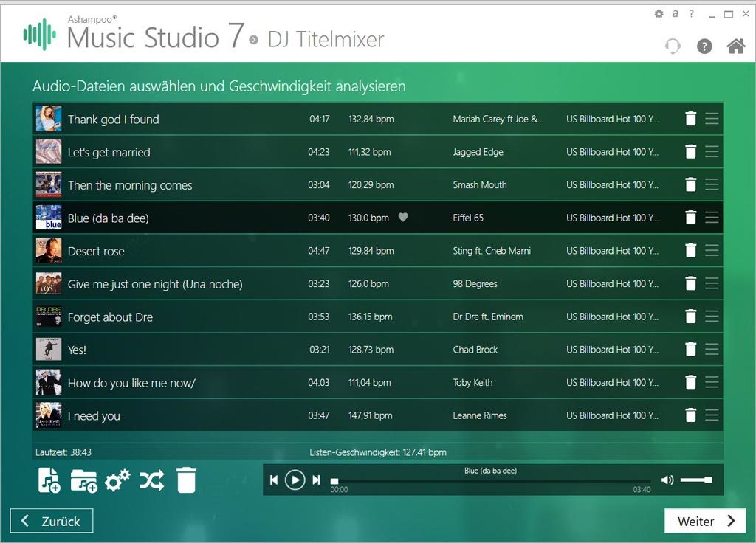Image resolution: width=756 pixels, height=543 pixels.
Task: Adjust the volume slider
Action: (696, 480)
